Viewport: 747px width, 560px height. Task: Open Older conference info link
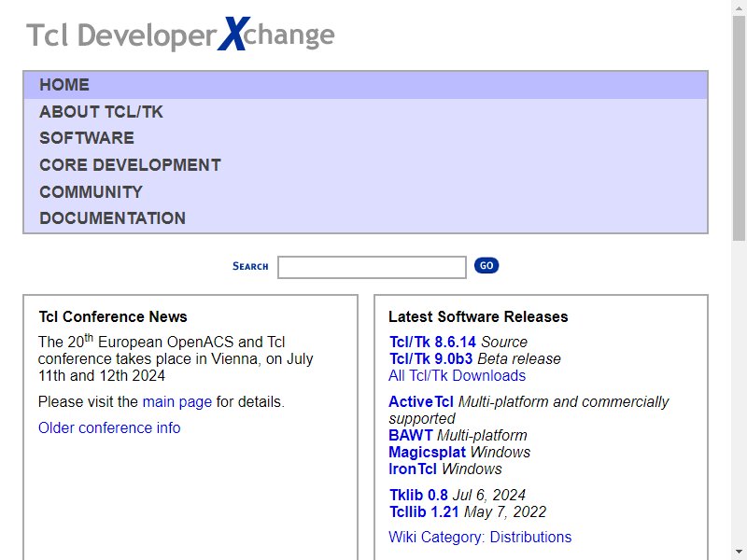109,427
